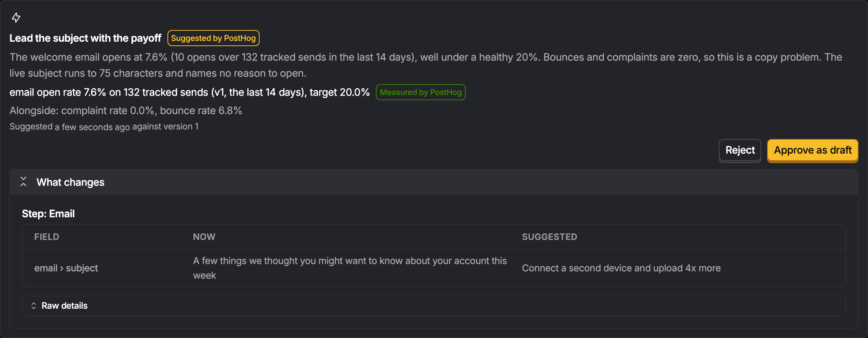Viewport: 868px width, 338px height.
Task: Expand the Raw details panel
Action: [x=434, y=306]
